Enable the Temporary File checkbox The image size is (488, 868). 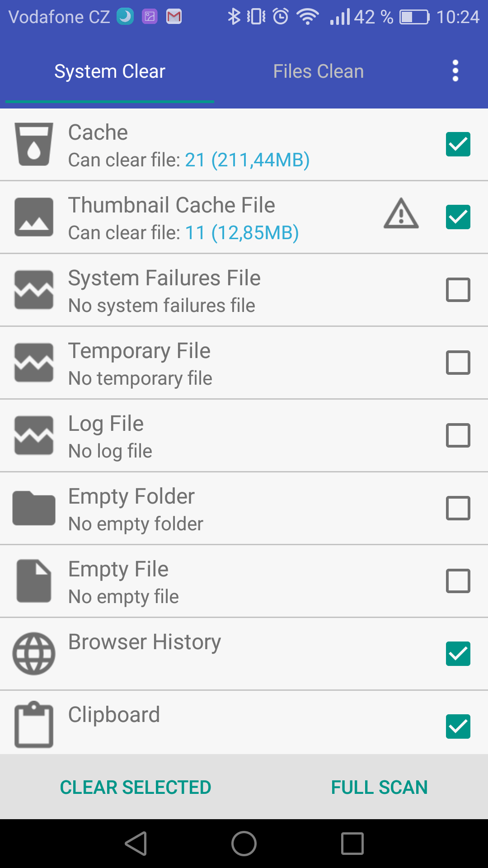click(x=458, y=363)
